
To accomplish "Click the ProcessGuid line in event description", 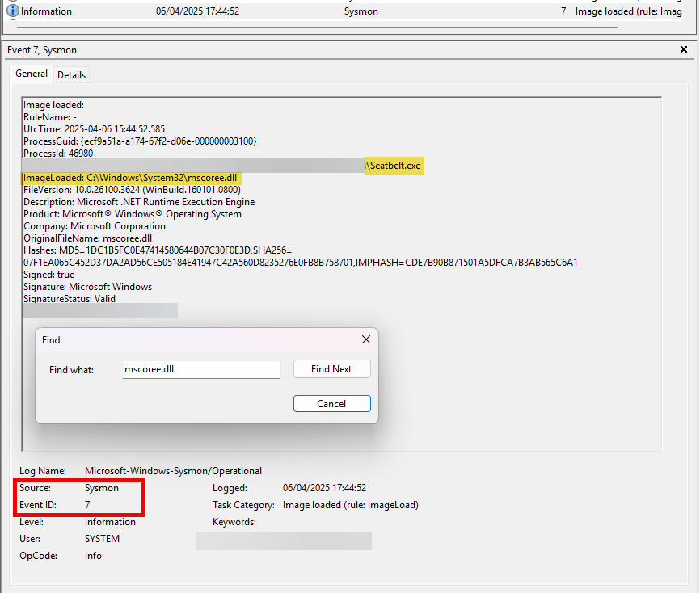I will (x=140, y=141).
